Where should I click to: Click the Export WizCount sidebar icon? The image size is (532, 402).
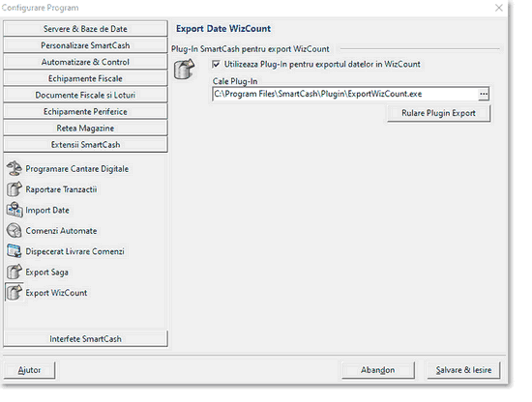[15, 293]
